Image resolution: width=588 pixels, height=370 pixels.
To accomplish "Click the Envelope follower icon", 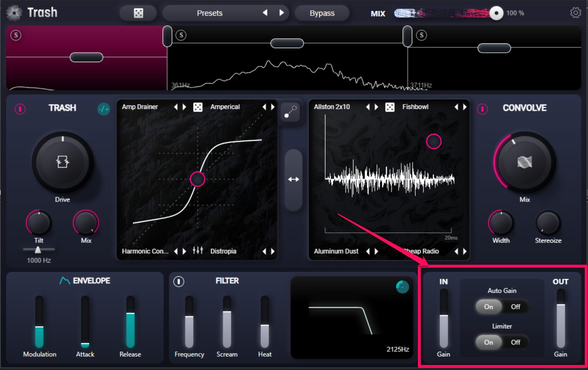I will [65, 281].
